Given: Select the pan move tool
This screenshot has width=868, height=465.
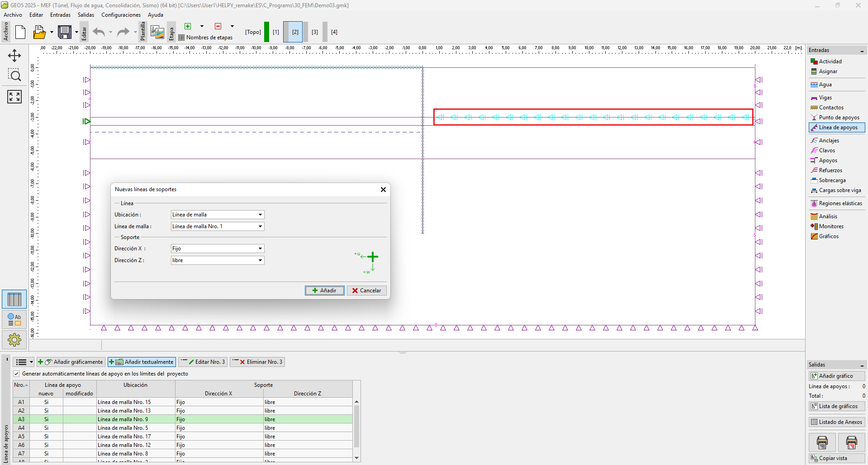Looking at the screenshot, I should pos(14,56).
